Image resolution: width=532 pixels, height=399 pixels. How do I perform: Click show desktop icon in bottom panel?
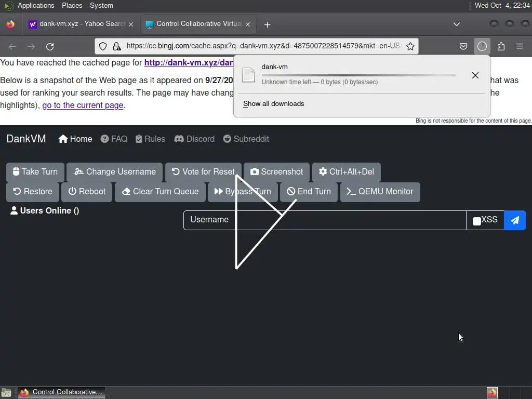(x=6, y=393)
